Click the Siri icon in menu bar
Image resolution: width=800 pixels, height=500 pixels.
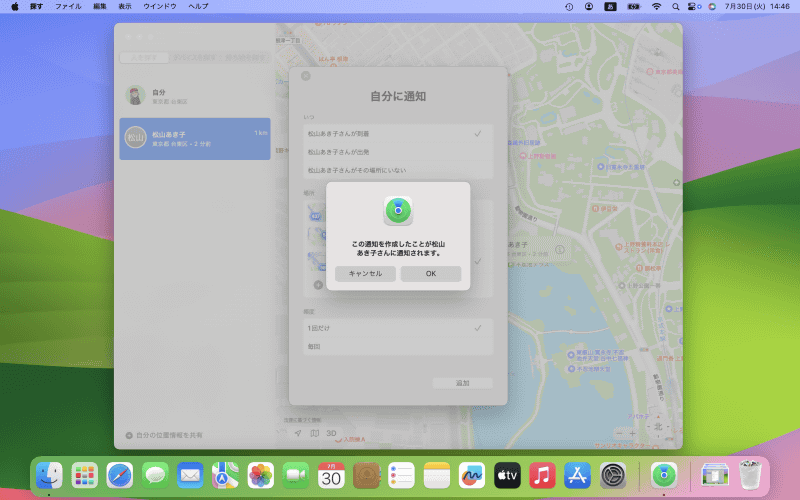[x=712, y=7]
